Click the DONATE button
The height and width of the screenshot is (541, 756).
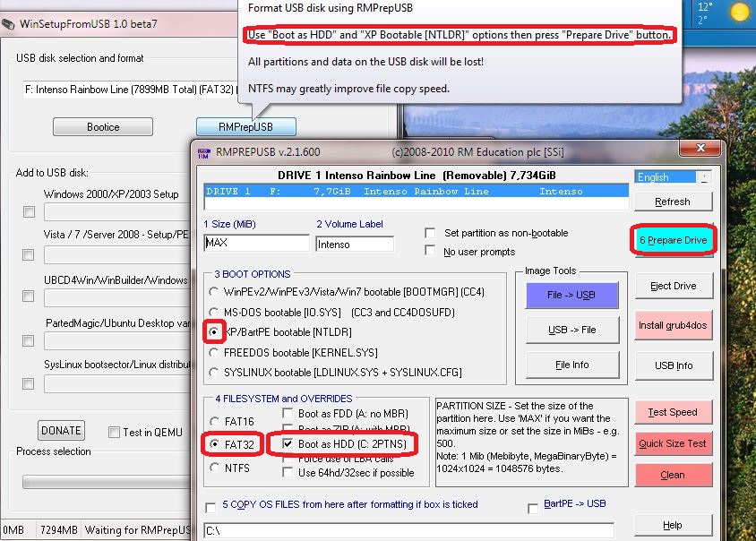pos(61,430)
